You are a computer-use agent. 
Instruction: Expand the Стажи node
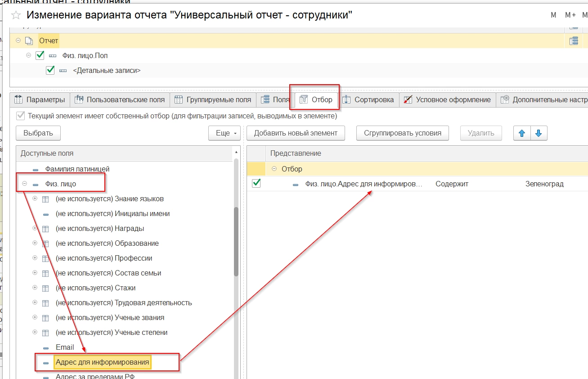35,288
